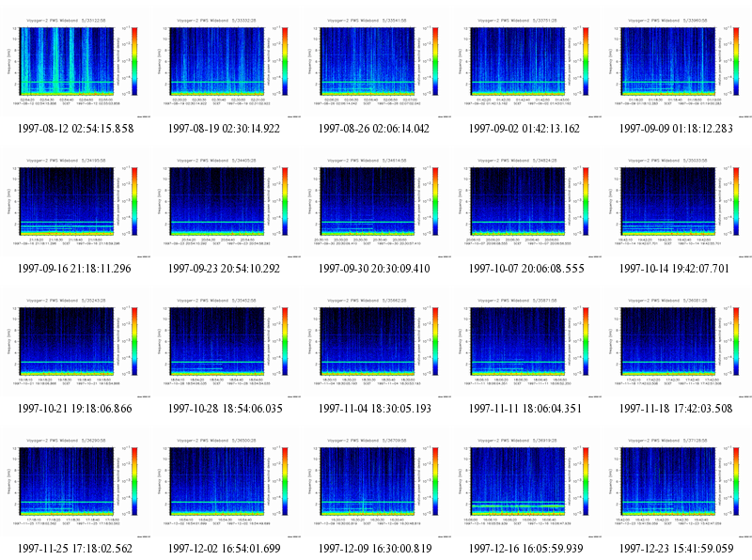Click the caption text 1997-11-11 18:06:04.351
Screen dimensions: 752x560
(525, 409)
